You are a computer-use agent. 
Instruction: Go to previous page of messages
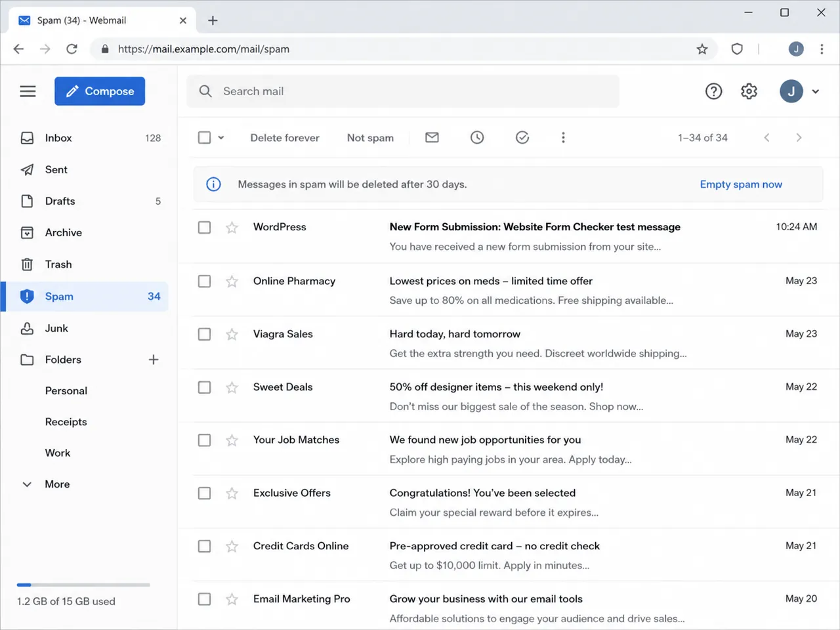(766, 137)
